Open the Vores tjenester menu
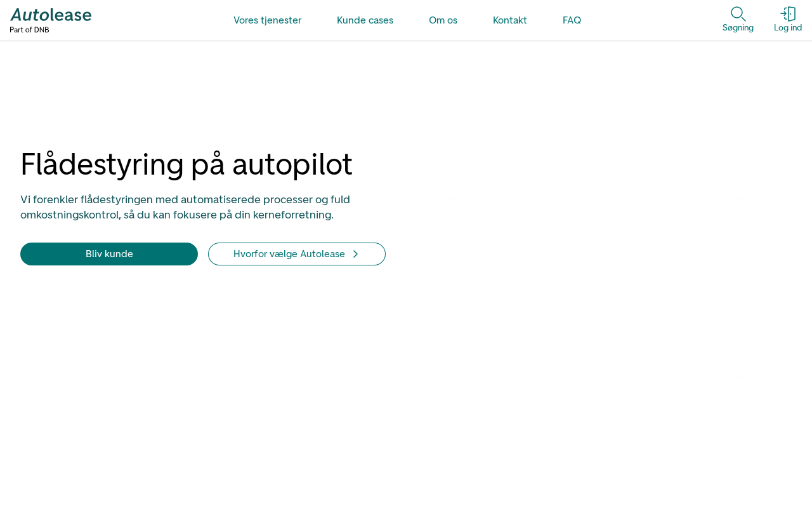 [267, 20]
